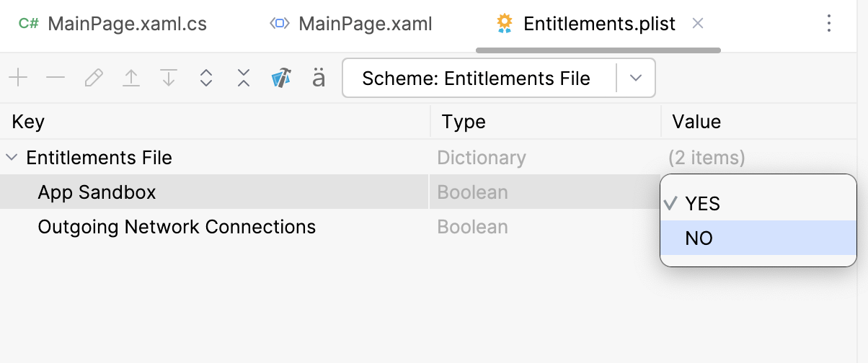Select the Outgoing Network Connections row

[177, 227]
